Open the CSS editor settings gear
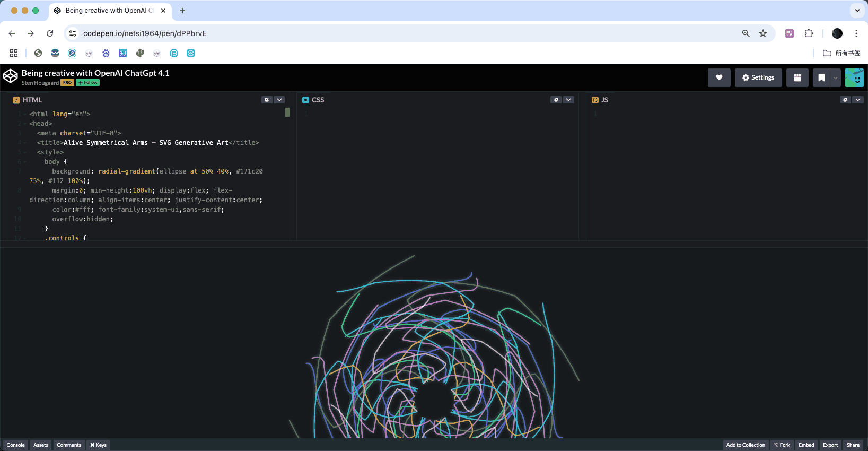This screenshot has height=451, width=868. [x=556, y=100]
